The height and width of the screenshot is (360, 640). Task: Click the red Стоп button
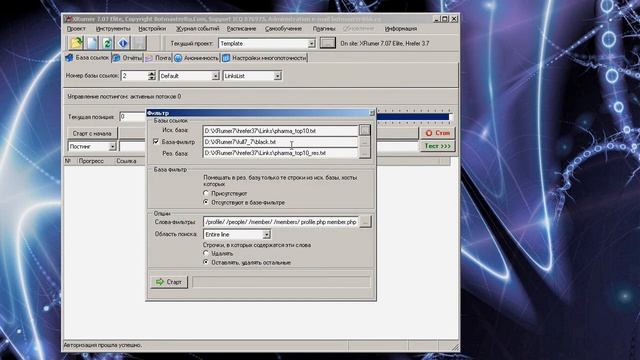(x=437, y=133)
